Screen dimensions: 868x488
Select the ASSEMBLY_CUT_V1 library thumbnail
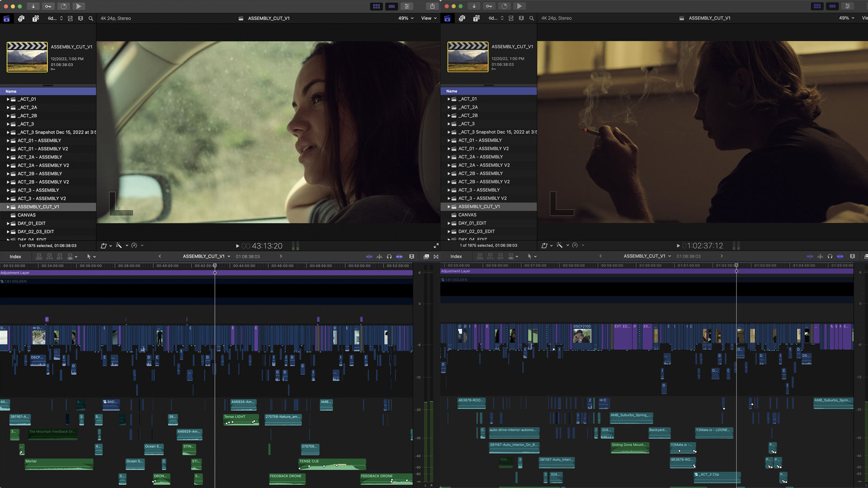tap(27, 57)
